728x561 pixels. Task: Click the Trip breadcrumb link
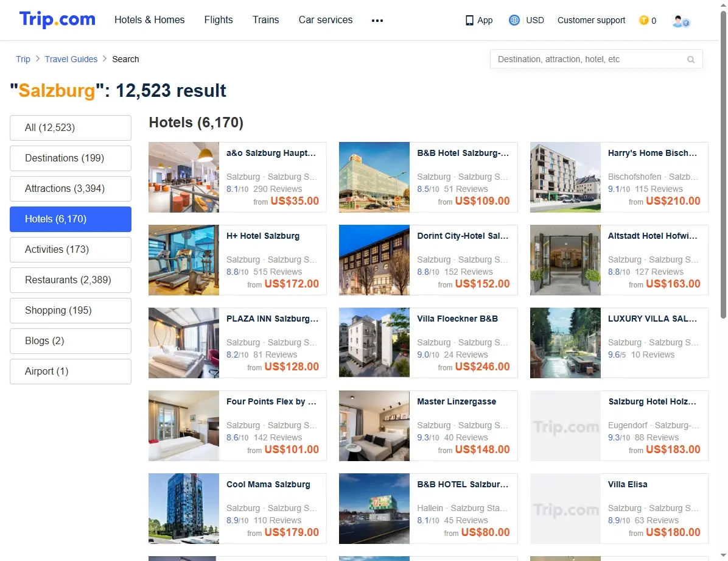[23, 59]
